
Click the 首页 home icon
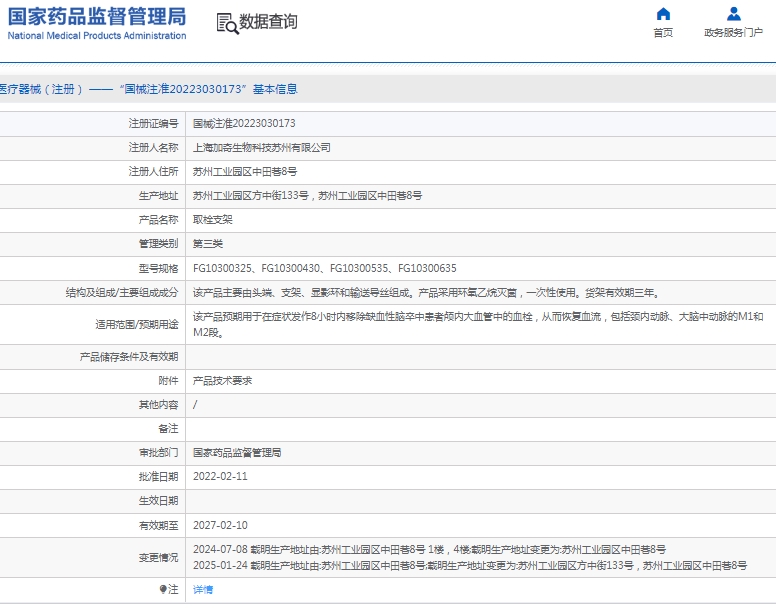pyautogui.click(x=663, y=14)
